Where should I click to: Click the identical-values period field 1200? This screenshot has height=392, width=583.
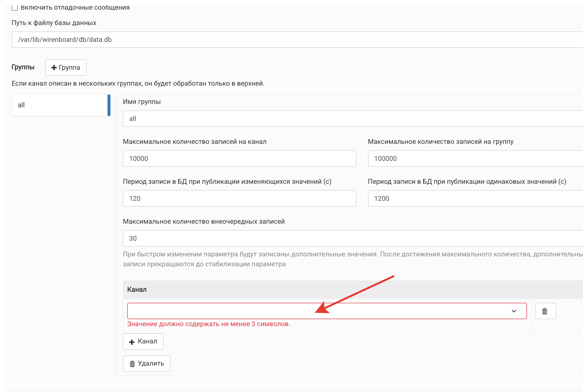(x=475, y=198)
